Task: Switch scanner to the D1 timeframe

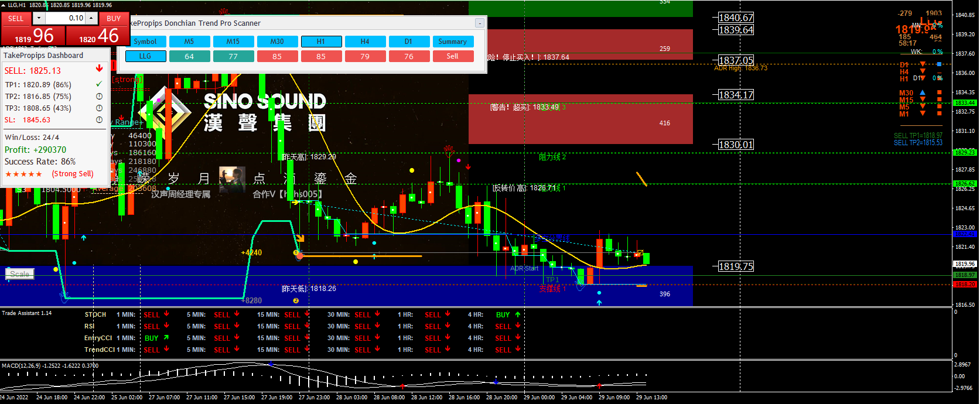Action: pyautogui.click(x=409, y=42)
